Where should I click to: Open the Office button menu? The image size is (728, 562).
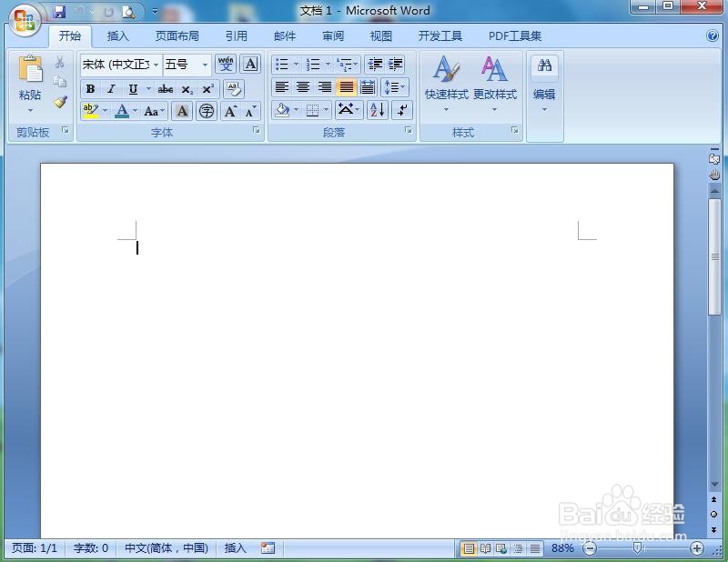[x=25, y=21]
